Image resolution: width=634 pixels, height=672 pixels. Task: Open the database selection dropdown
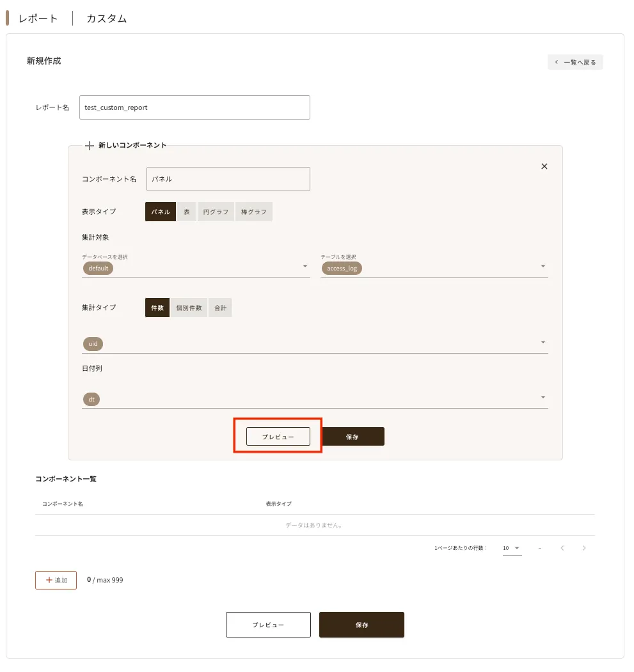coord(305,267)
